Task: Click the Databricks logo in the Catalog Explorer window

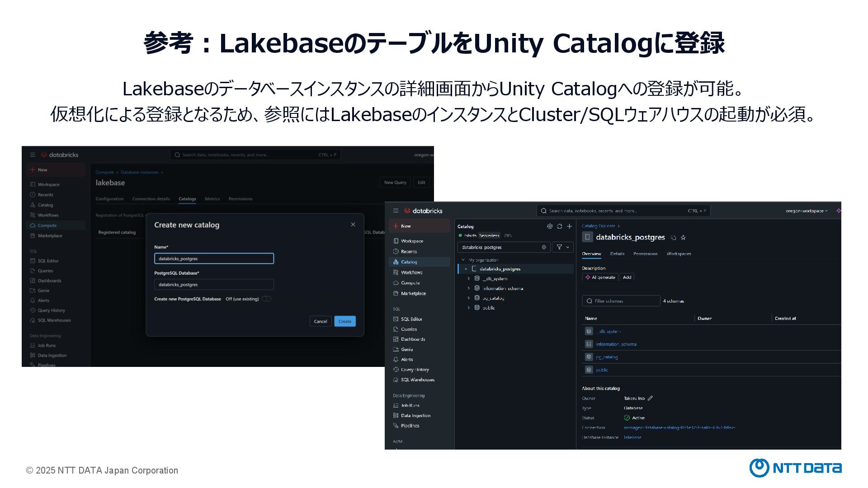Action: click(423, 211)
